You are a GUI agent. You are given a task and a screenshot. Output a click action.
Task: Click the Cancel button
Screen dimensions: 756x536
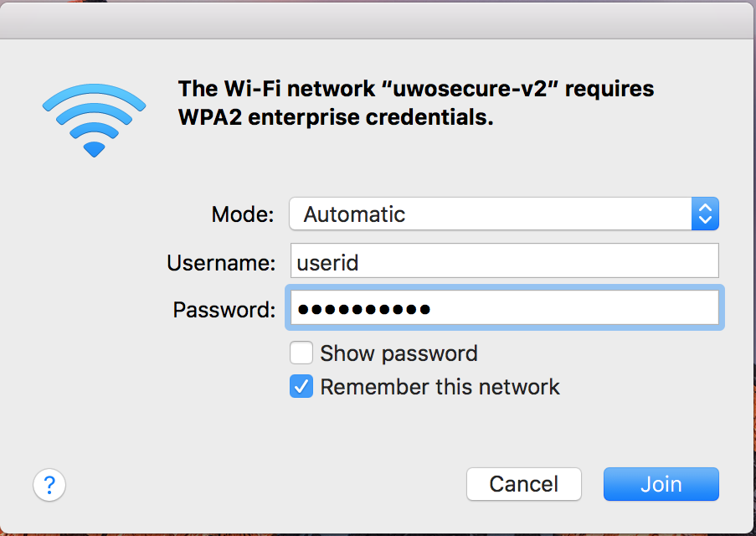(523, 484)
